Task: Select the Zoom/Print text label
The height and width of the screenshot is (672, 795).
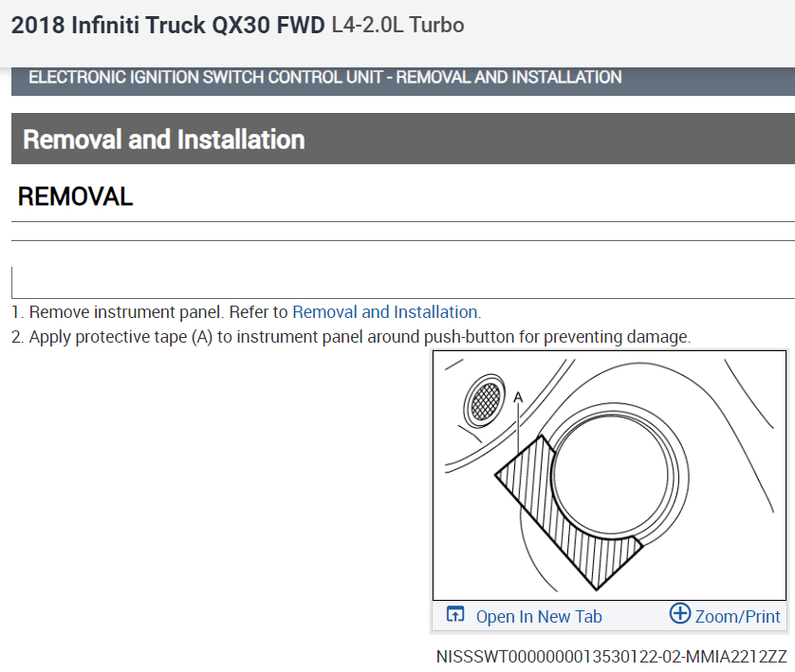Action: pos(737,617)
